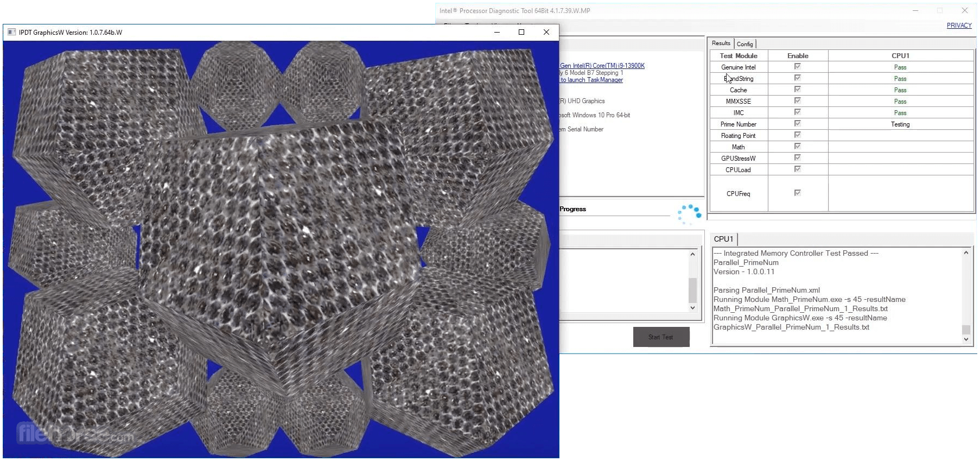Click the 'Version - 1.0.0.11' log line
Screen dimensions: 980x461
click(x=744, y=271)
